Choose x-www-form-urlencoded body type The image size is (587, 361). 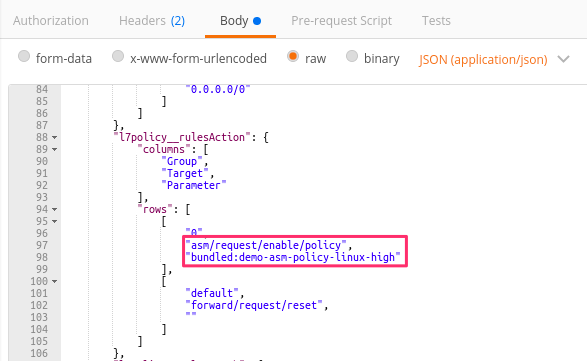[x=118, y=57]
